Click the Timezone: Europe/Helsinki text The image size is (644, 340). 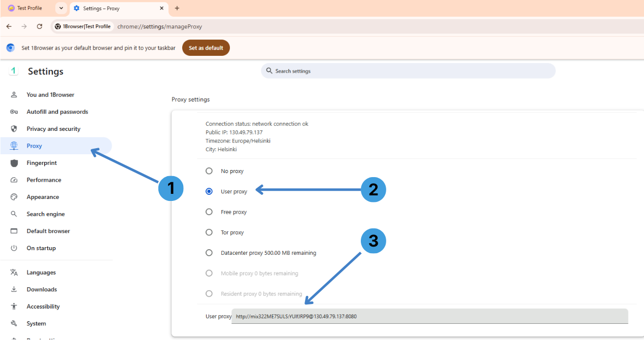coord(238,141)
